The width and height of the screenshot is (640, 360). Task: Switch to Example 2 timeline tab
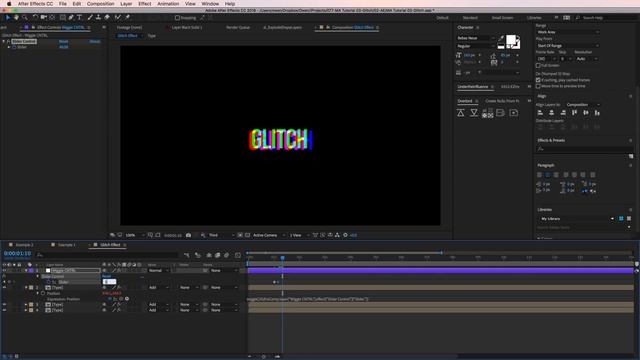(x=24, y=245)
